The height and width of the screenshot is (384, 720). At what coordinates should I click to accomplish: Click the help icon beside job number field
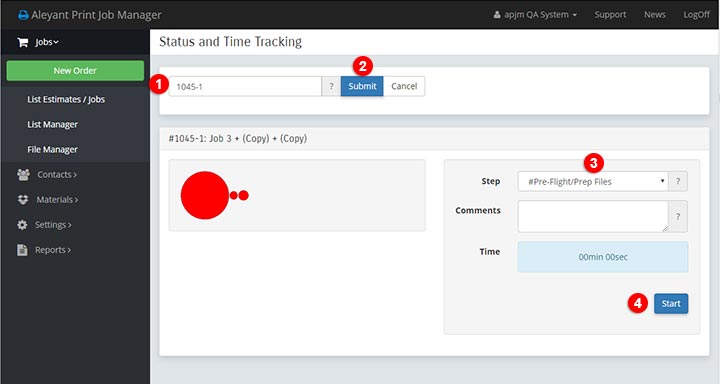click(x=331, y=86)
